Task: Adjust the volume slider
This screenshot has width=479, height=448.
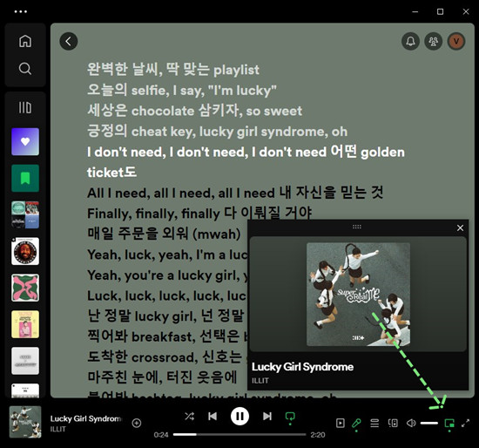Action: tap(428, 423)
